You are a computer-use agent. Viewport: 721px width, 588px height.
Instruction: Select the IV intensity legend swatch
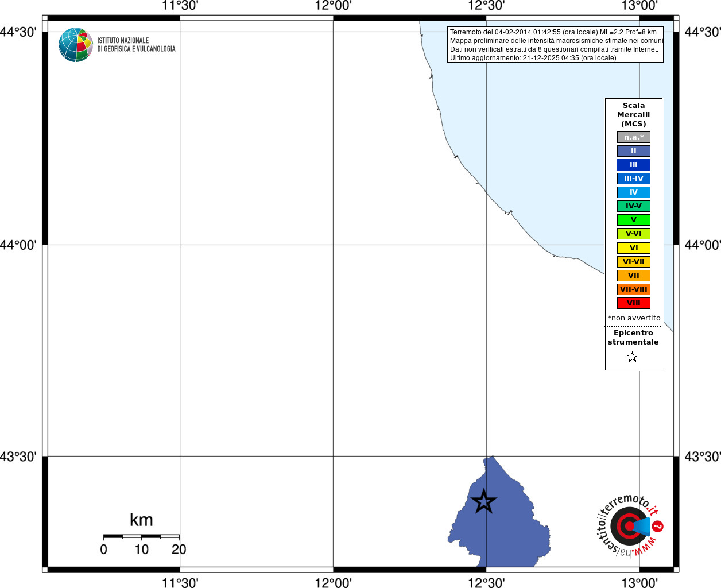coord(634,192)
